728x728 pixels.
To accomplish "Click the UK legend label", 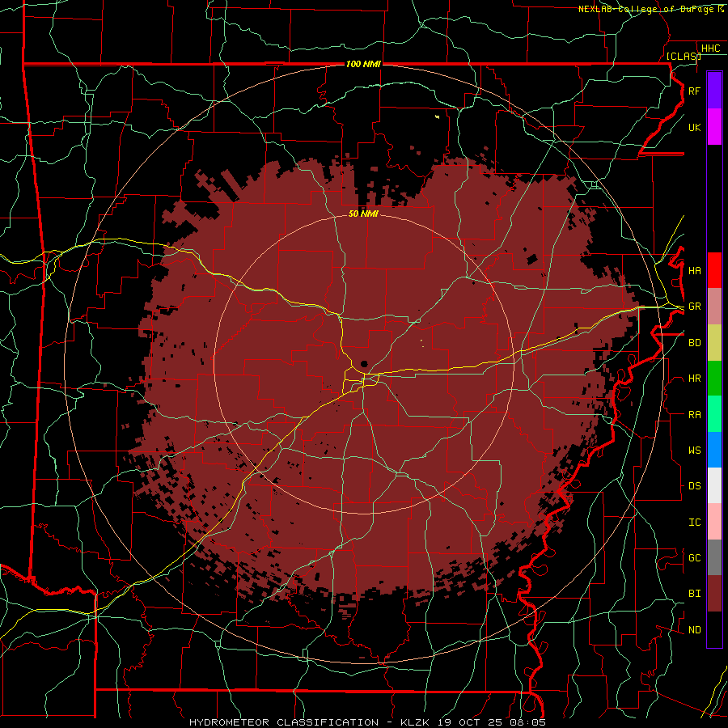I will tap(694, 127).
